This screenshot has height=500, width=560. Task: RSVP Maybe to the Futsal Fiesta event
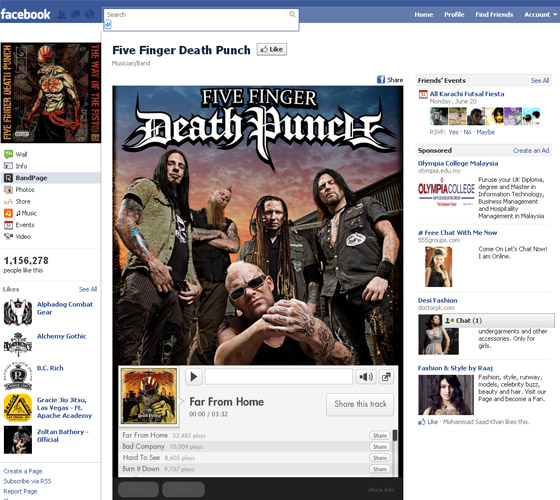[x=485, y=132]
